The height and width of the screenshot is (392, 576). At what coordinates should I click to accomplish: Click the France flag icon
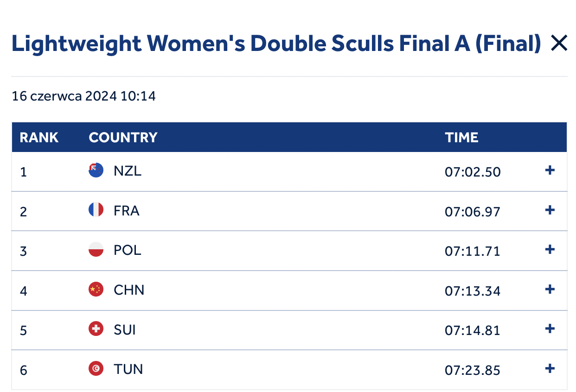[x=96, y=211]
